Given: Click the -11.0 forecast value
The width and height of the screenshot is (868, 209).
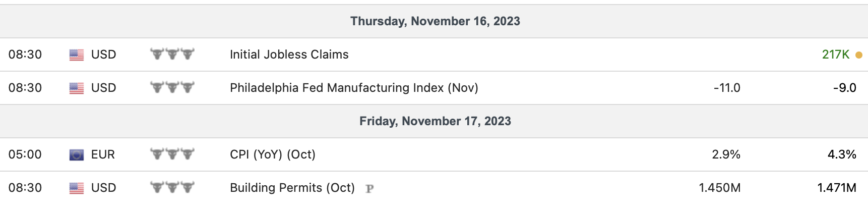Looking at the screenshot, I should [727, 88].
